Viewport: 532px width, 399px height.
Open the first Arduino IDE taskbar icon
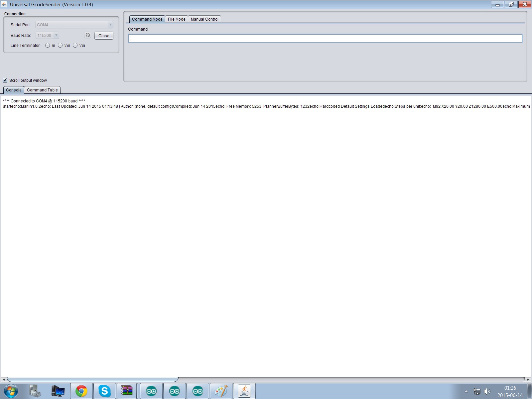click(x=151, y=391)
